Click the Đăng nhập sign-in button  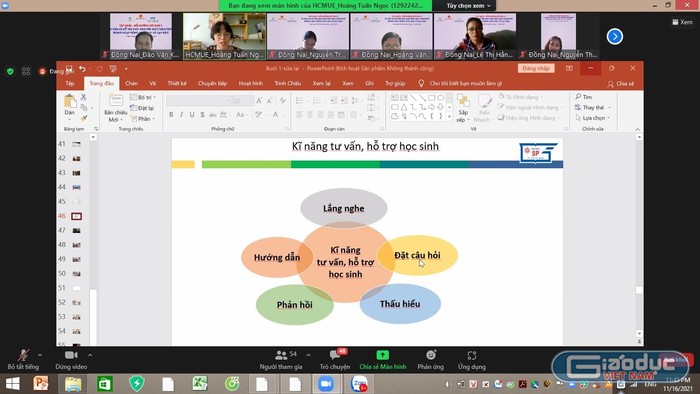536,68
